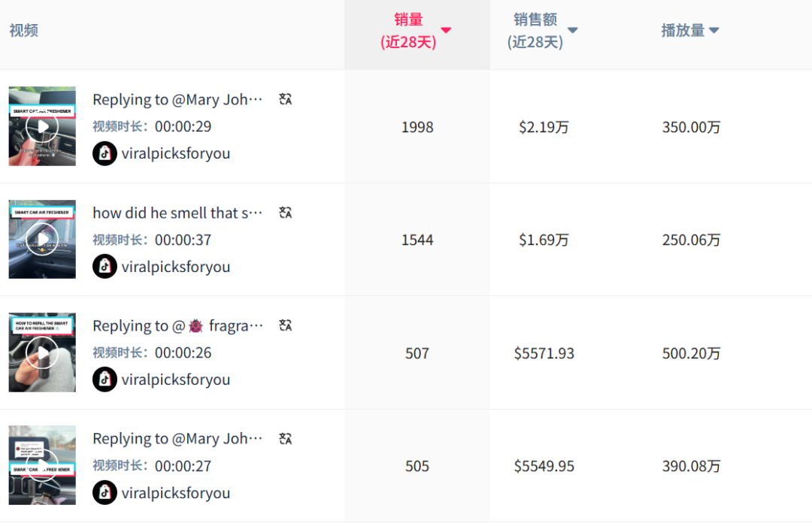
Task: Translate the "how did he smell that" title
Action: point(285,212)
